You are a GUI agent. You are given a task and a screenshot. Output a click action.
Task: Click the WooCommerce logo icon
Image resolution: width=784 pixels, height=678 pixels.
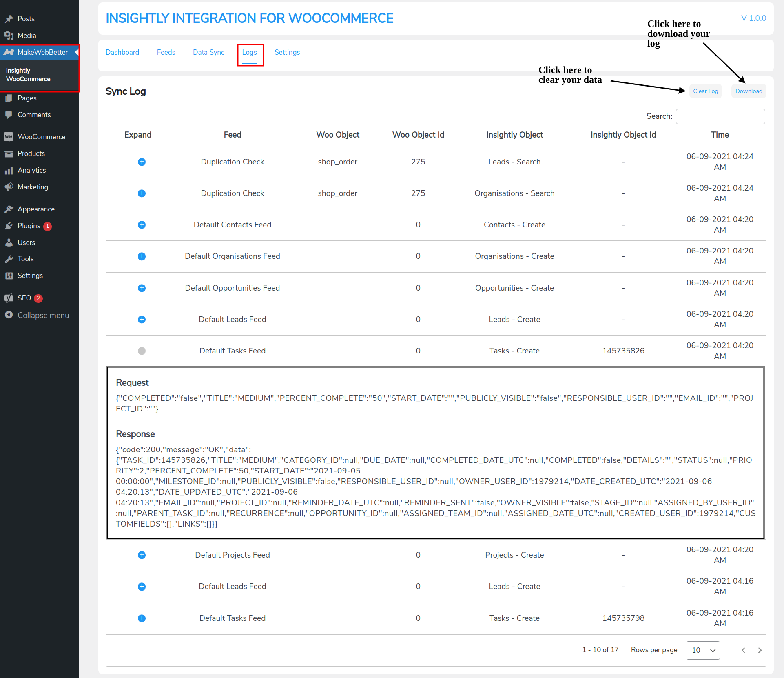(x=9, y=137)
